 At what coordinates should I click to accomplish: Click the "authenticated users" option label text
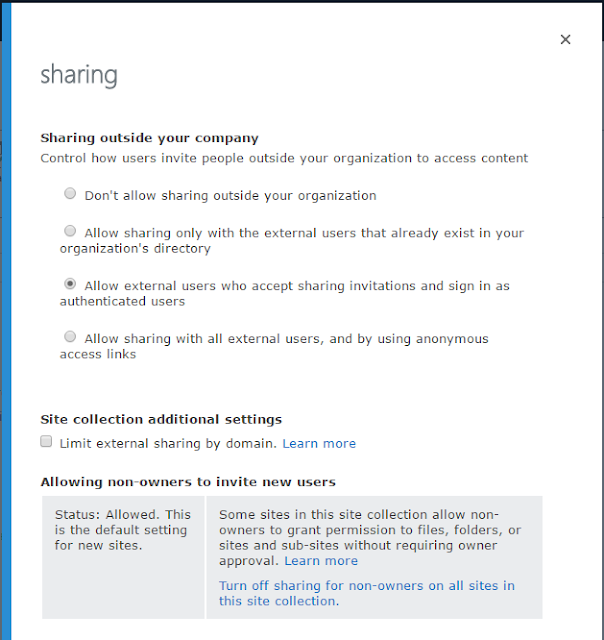284,293
